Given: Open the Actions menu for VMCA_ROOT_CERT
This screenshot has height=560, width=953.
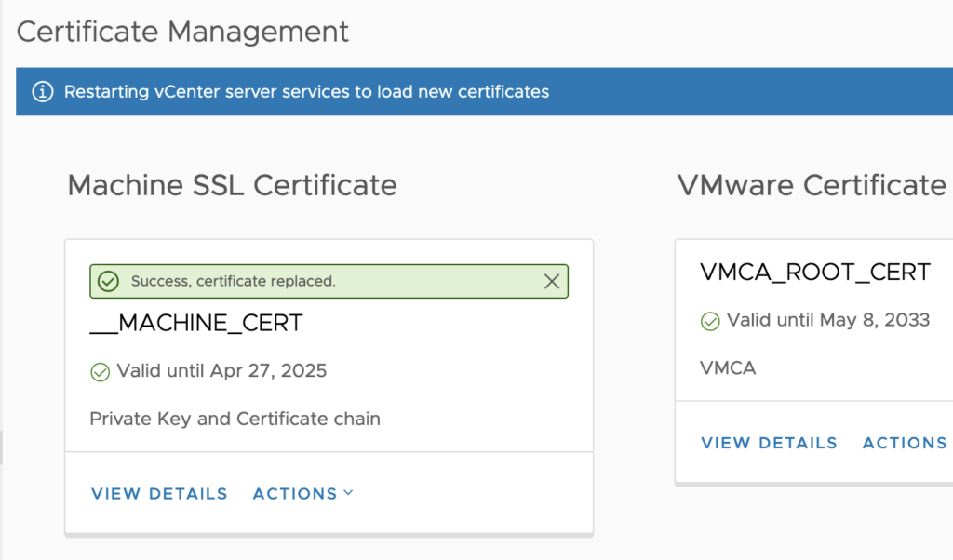Looking at the screenshot, I should 904,443.
